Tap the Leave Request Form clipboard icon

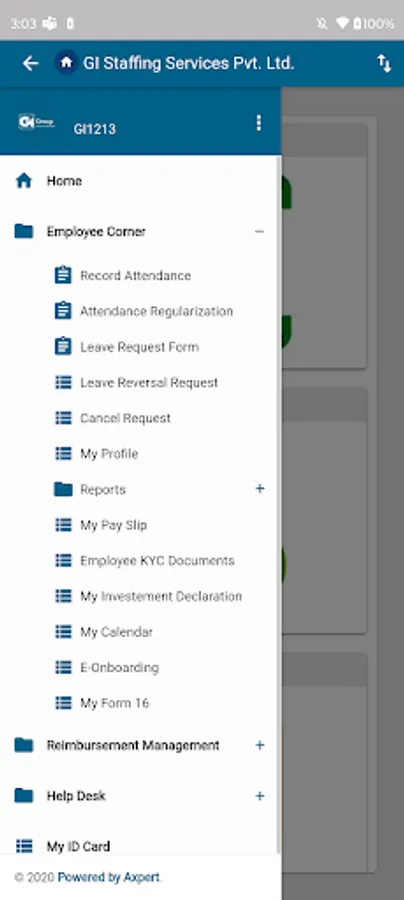(63, 347)
